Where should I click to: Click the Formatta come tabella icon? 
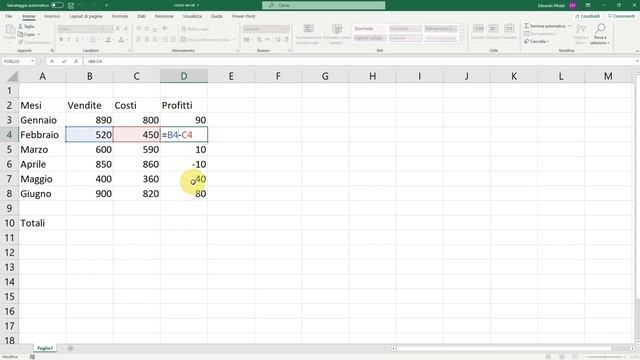[x=337, y=29]
